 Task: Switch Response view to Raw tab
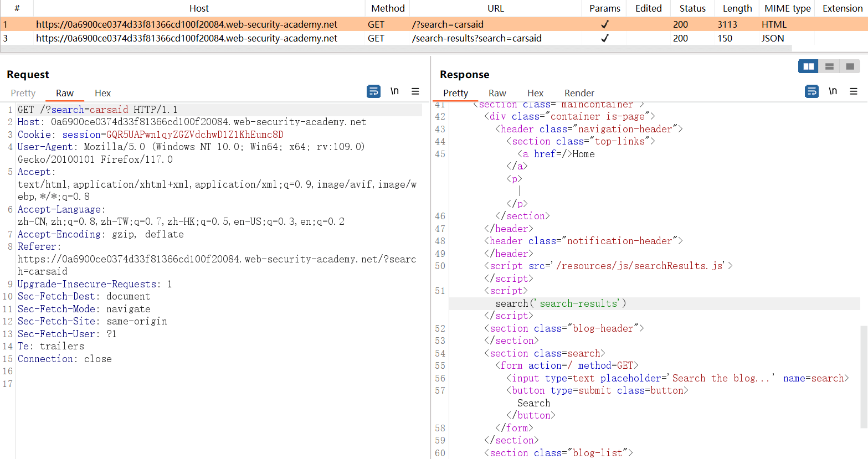(497, 93)
